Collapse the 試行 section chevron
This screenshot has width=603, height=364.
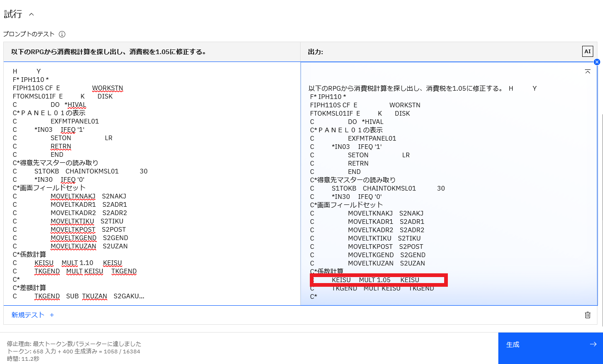click(x=31, y=14)
